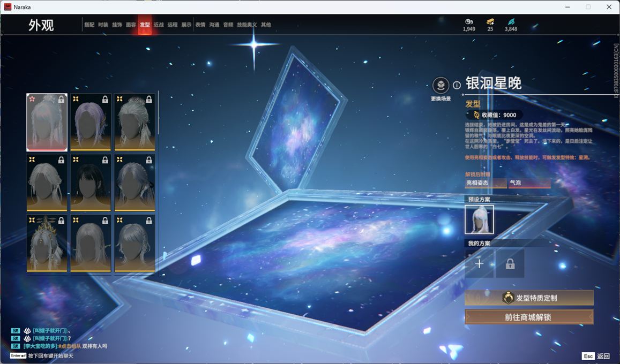Click the orange 发型特效 effect description line
Screen dimensions: 620x364
click(528, 157)
